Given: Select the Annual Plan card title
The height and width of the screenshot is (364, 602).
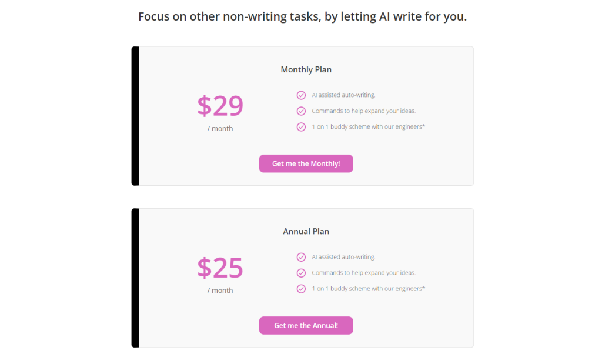Looking at the screenshot, I should point(306,231).
